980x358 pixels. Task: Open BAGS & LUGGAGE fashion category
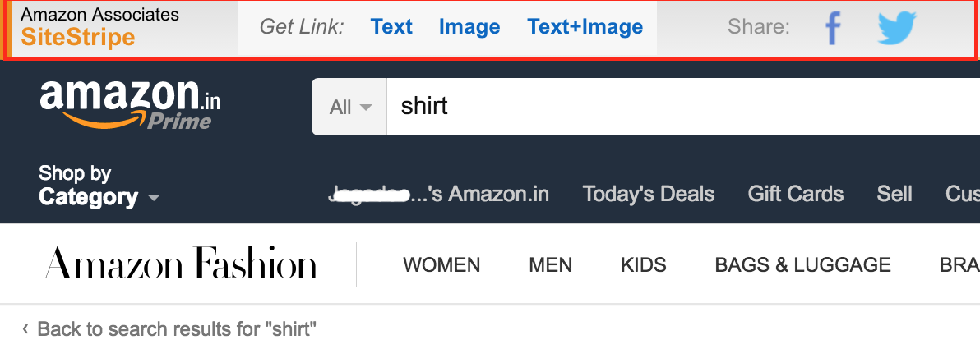click(803, 265)
